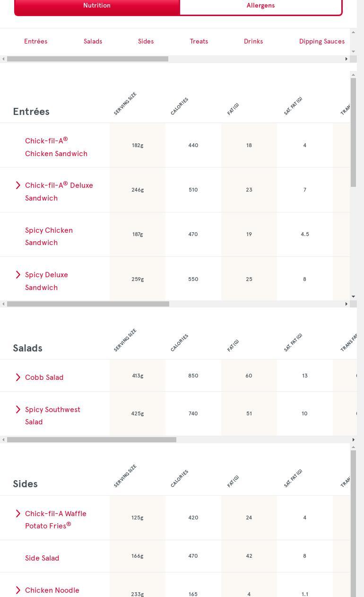
Task: Jump to the Entrées category
Action: pyautogui.click(x=35, y=41)
